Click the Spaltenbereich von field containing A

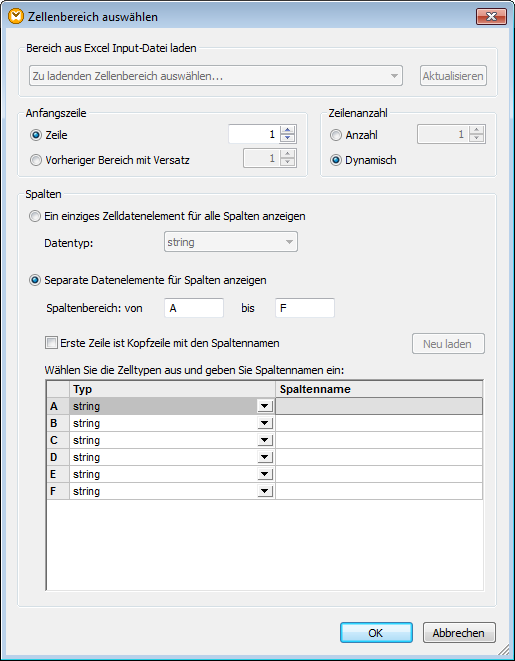pos(194,308)
